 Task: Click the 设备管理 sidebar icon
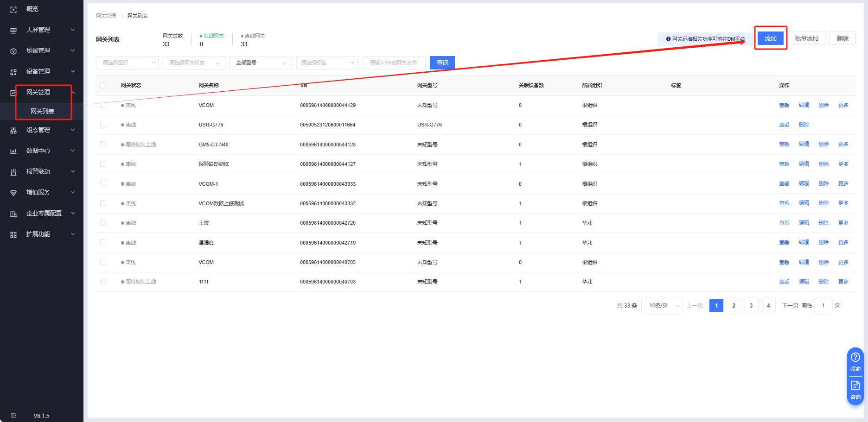click(13, 72)
